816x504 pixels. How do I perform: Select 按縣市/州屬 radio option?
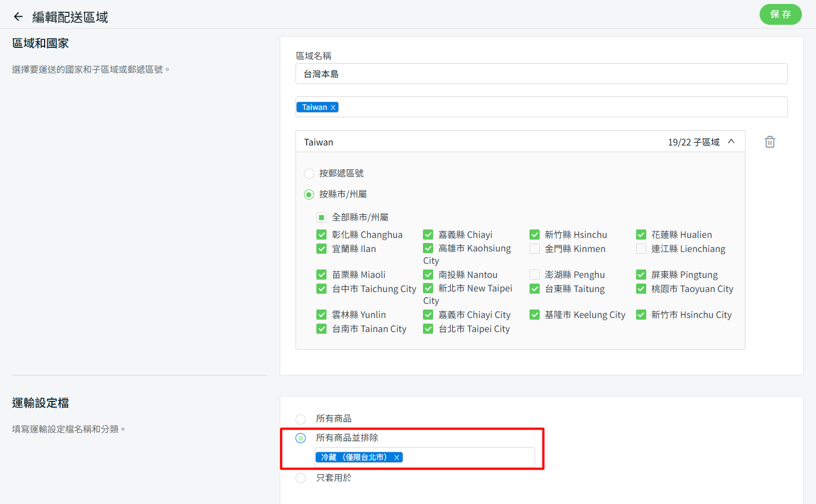(x=309, y=194)
